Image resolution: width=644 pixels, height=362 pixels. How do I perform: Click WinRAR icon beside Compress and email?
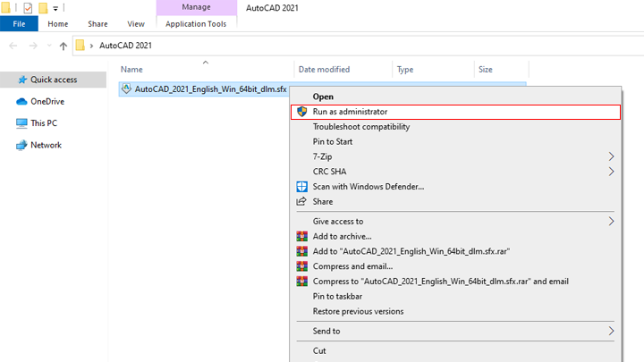point(302,266)
